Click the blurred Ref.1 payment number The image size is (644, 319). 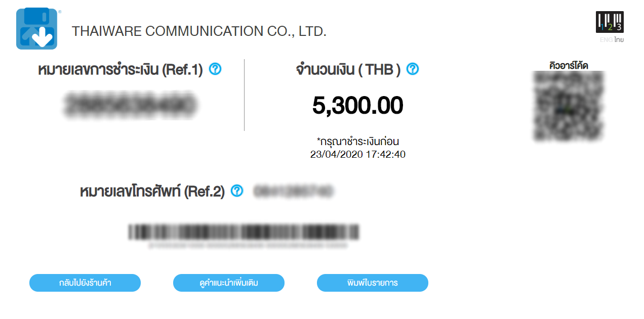(130, 104)
